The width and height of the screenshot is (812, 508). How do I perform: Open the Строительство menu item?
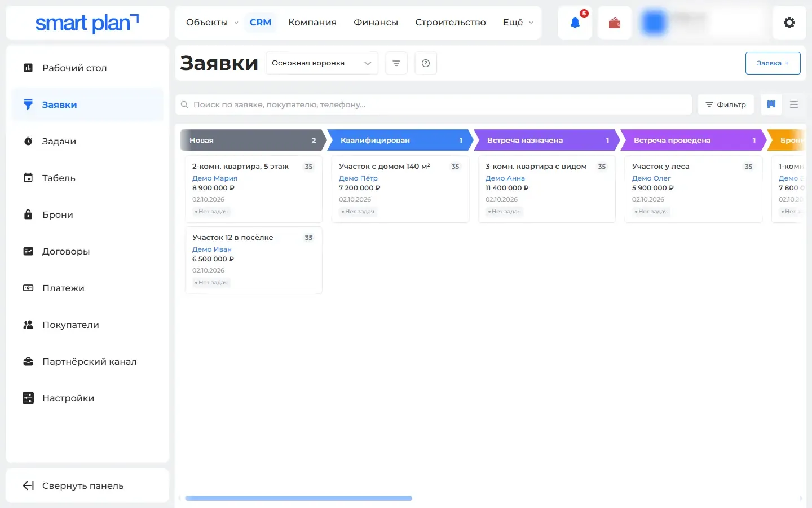point(451,23)
